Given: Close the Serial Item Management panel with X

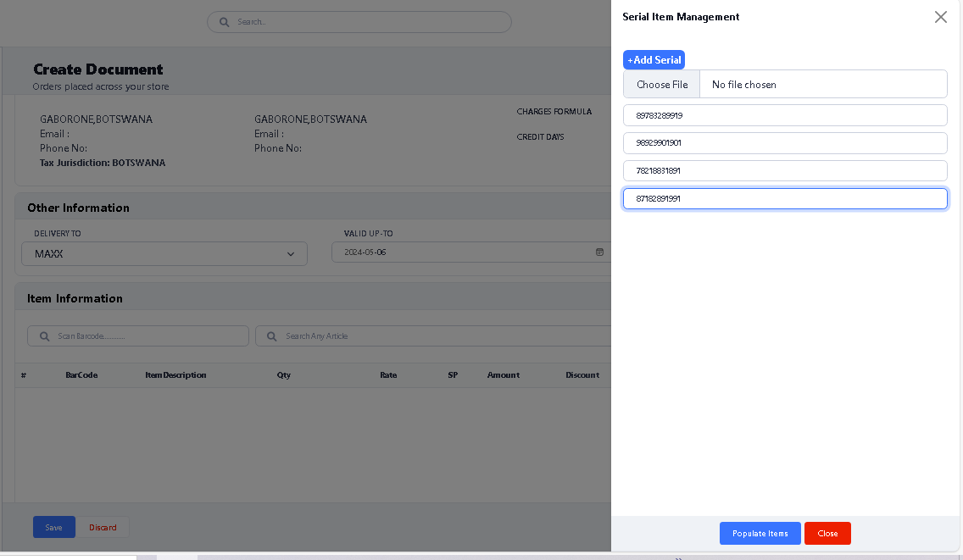Looking at the screenshot, I should [940, 17].
